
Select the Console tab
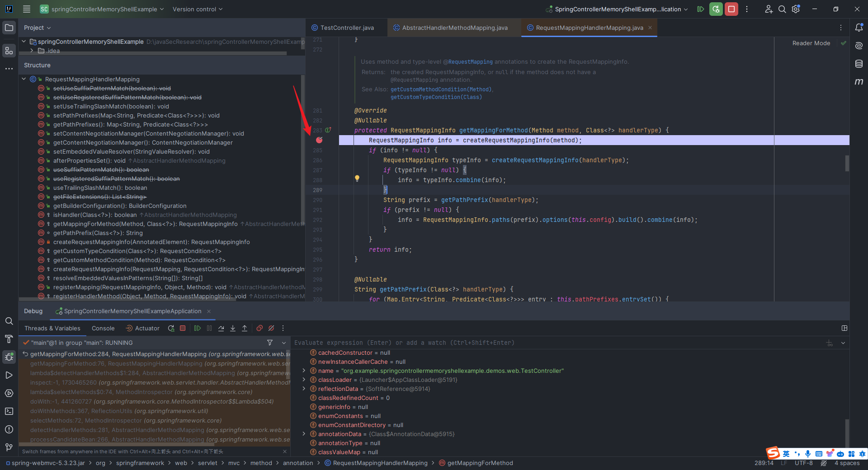(x=103, y=329)
